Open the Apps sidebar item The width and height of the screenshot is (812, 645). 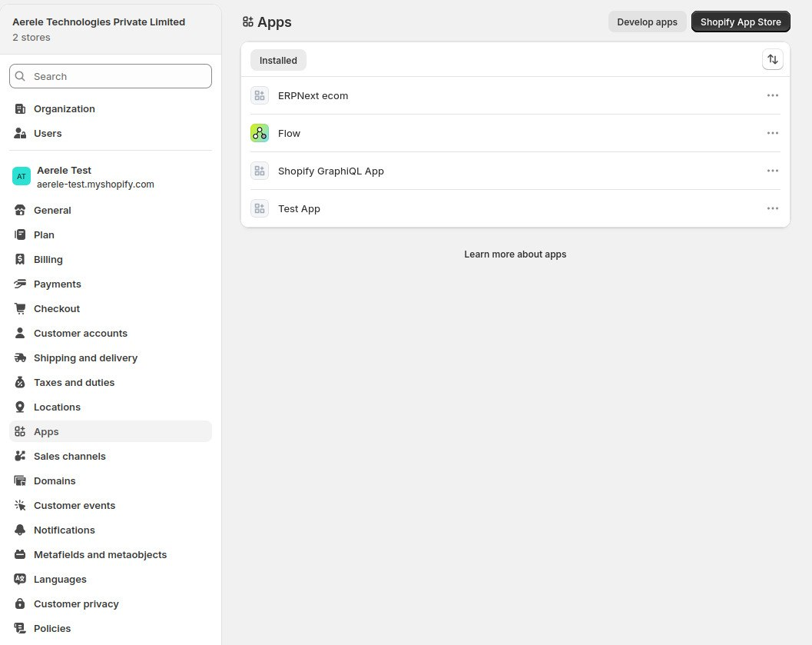(111, 431)
